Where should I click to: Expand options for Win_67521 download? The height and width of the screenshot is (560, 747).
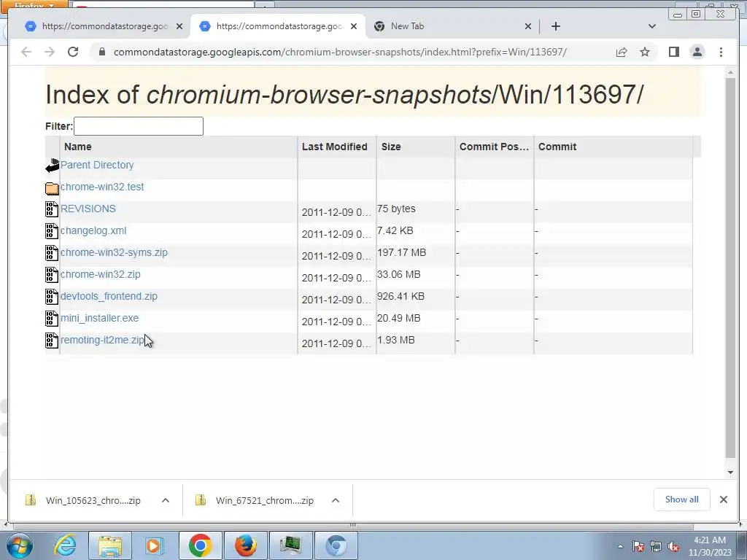pos(336,500)
